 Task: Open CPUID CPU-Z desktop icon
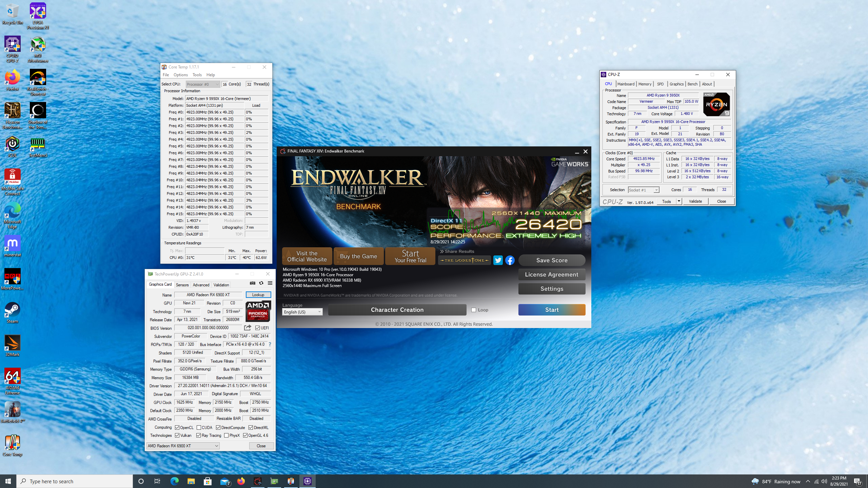click(x=12, y=49)
